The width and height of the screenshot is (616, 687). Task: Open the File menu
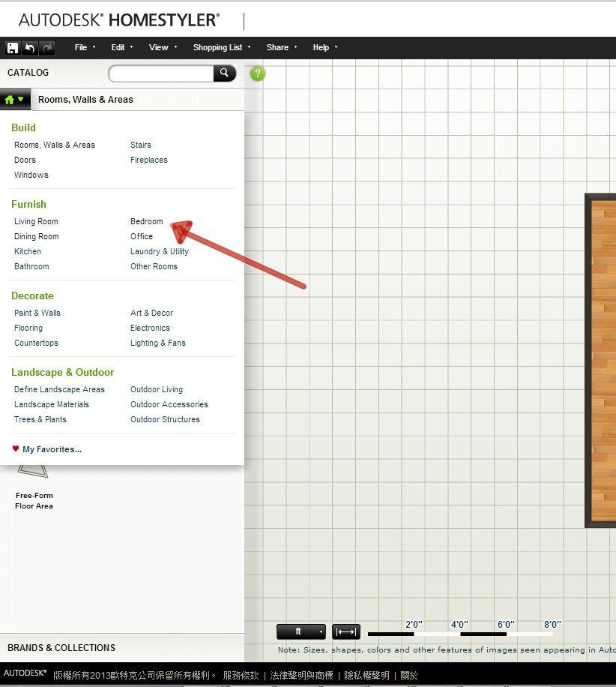(x=85, y=47)
